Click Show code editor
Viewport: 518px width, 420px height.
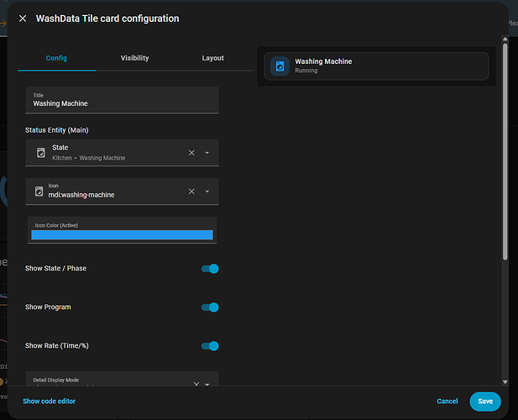pos(50,402)
